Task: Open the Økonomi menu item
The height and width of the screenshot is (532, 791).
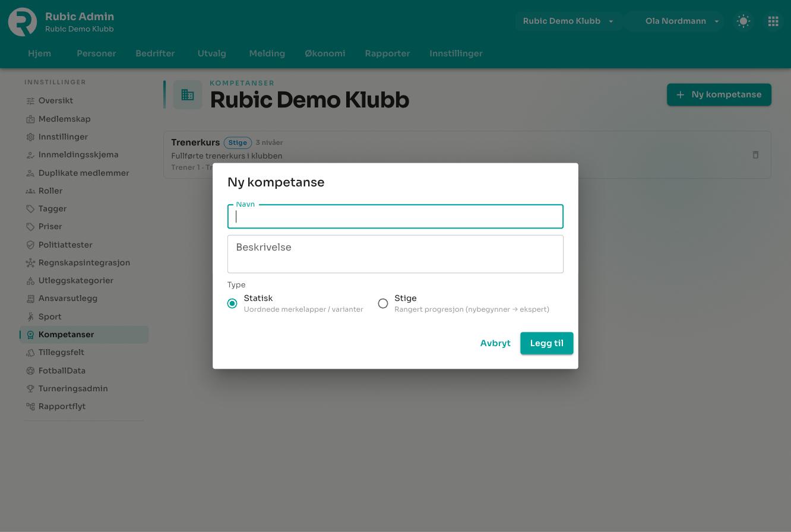Action: tap(325, 53)
